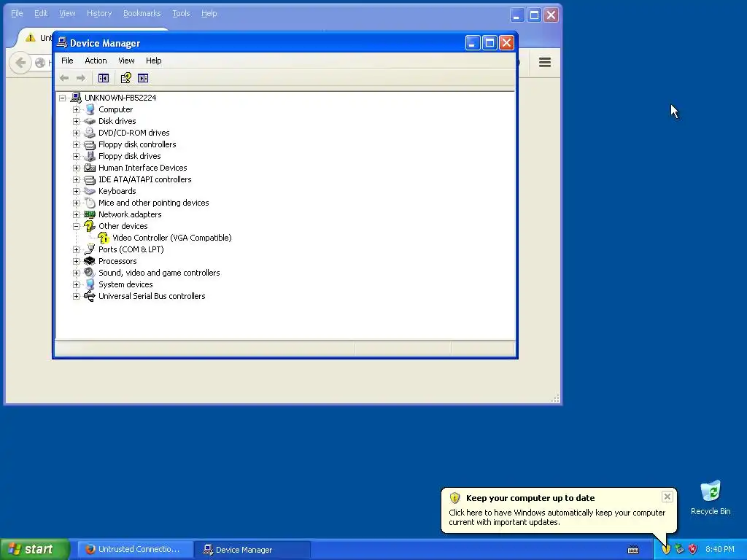Select the Processors icon
The image size is (747, 560).
click(90, 261)
